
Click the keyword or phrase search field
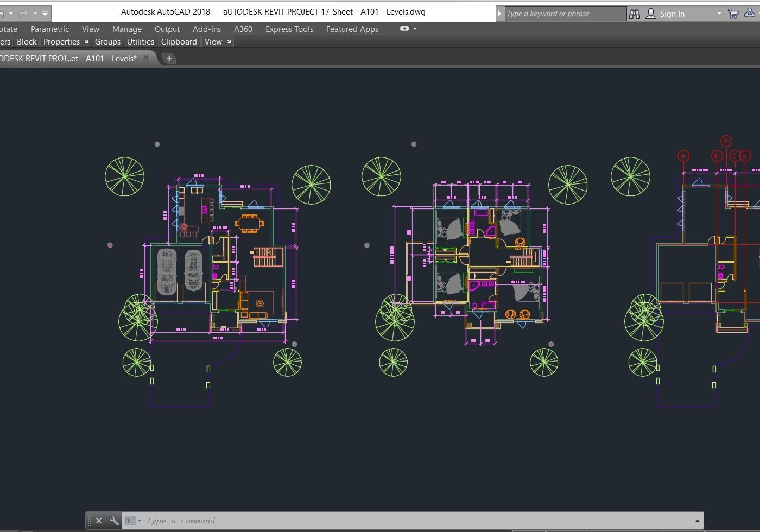tap(565, 14)
